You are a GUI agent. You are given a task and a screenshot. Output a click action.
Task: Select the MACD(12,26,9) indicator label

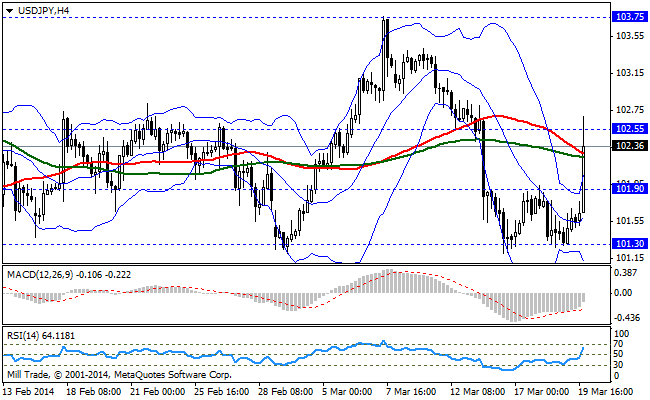[x=69, y=275]
